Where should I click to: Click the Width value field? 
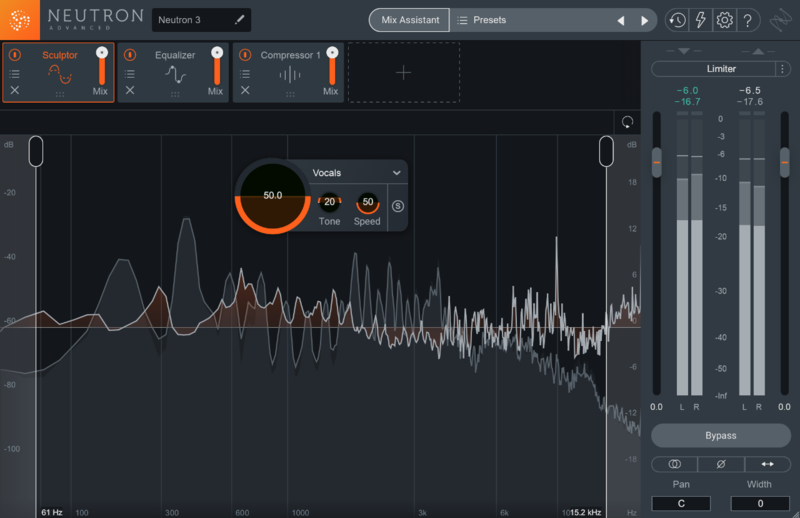click(760, 504)
